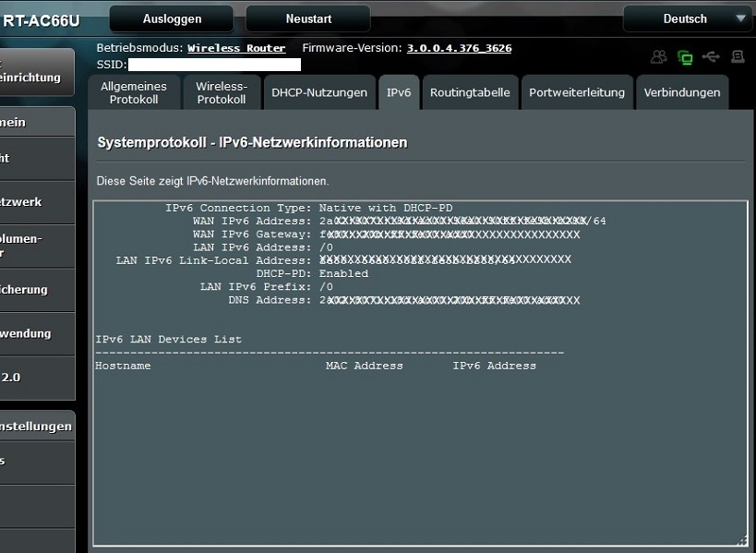Open the Deutsch language dropdown

tap(688, 17)
